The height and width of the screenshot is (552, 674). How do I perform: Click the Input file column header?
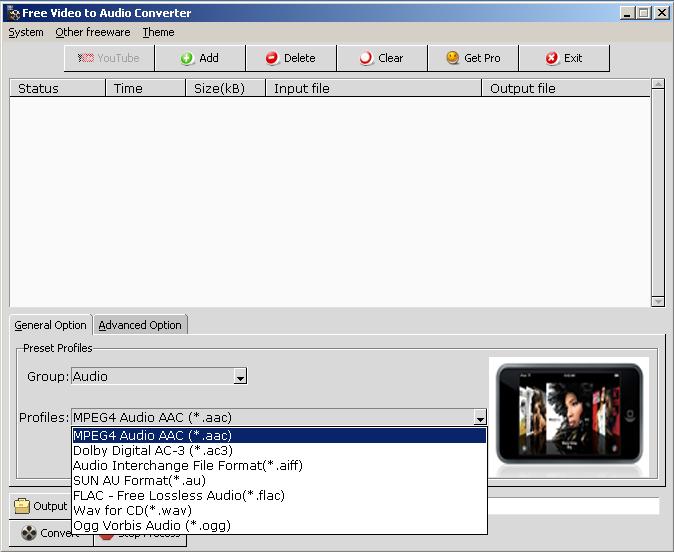(374, 88)
